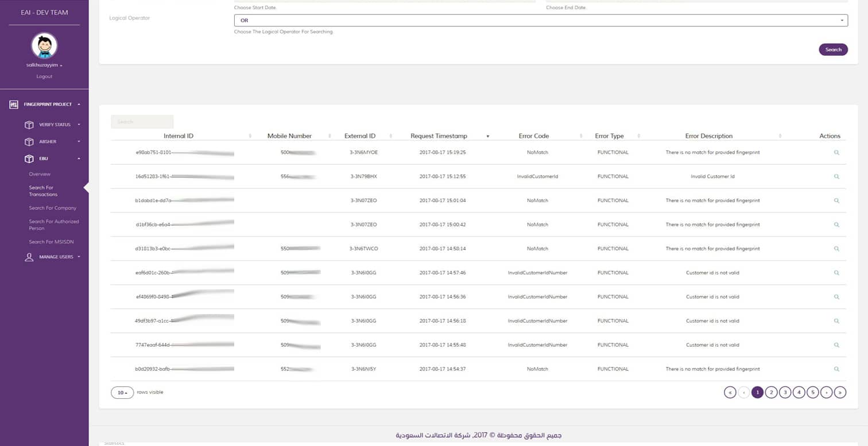Open the Logical Operator dropdown
Image resolution: width=868 pixels, height=446 pixels.
(541, 21)
